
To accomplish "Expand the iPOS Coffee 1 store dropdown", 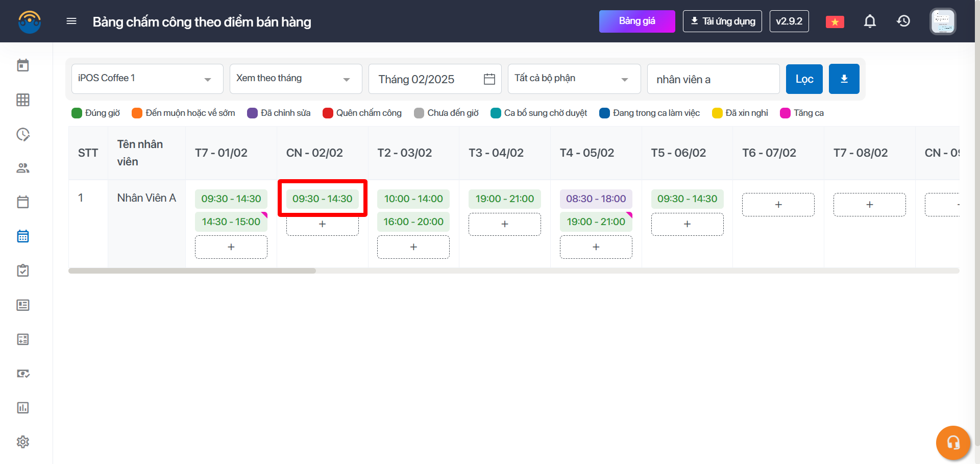I will point(147,79).
